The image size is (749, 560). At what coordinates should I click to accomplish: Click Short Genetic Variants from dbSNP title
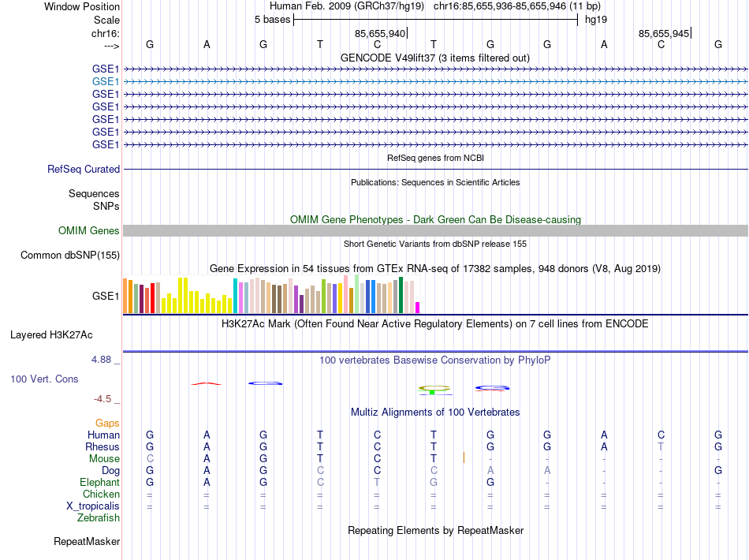(435, 244)
